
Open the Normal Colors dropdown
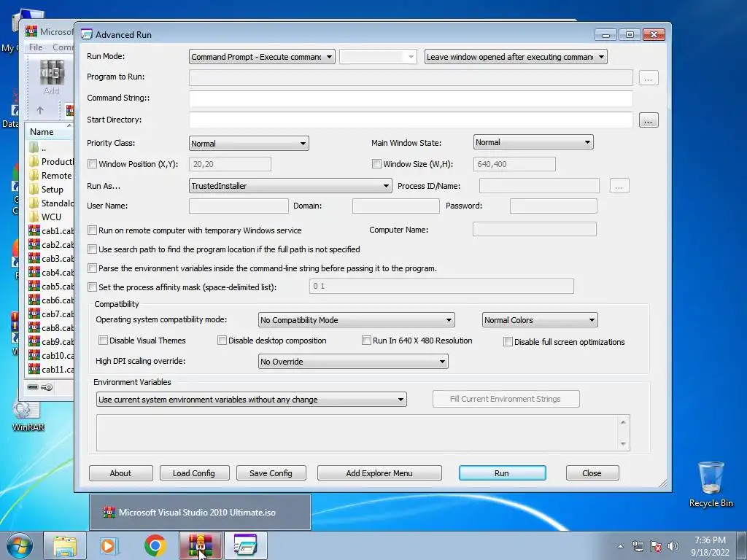540,320
